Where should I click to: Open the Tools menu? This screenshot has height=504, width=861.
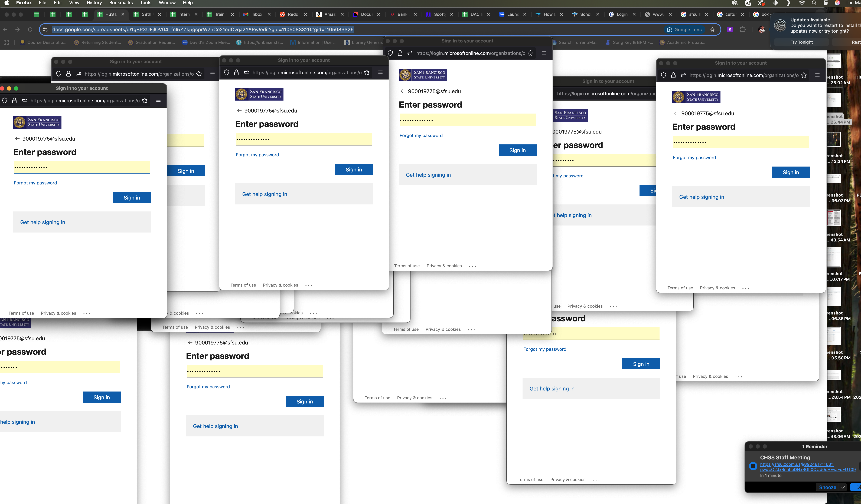[x=146, y=3]
